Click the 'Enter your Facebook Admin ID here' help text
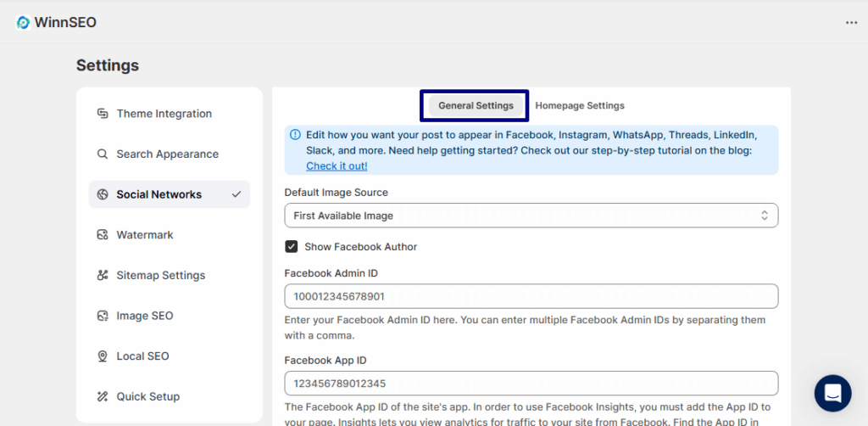Screen dimensions: 868x426 pos(525,328)
